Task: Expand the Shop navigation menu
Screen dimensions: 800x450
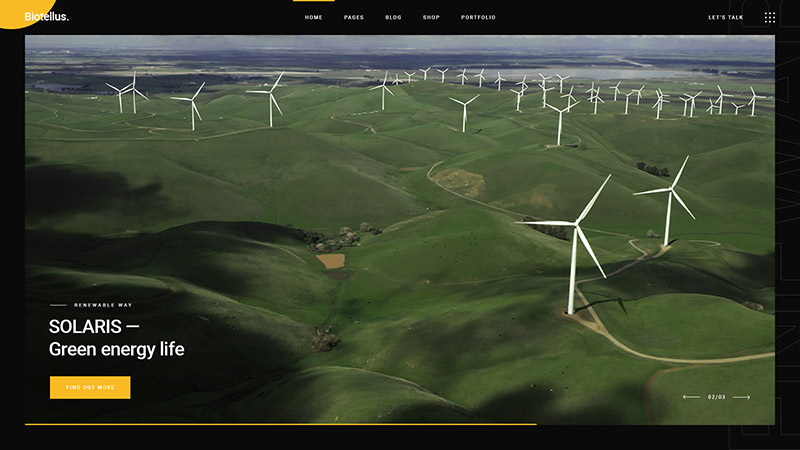Action: click(431, 17)
